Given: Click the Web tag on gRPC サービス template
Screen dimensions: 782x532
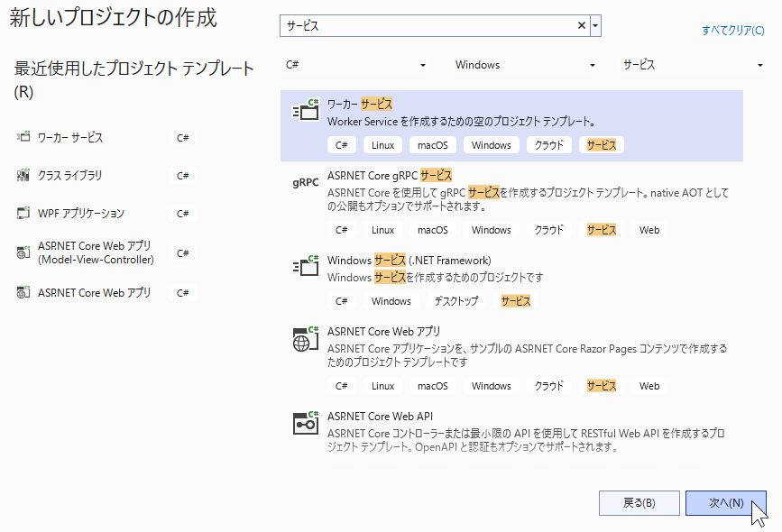Looking at the screenshot, I should click(x=649, y=230).
